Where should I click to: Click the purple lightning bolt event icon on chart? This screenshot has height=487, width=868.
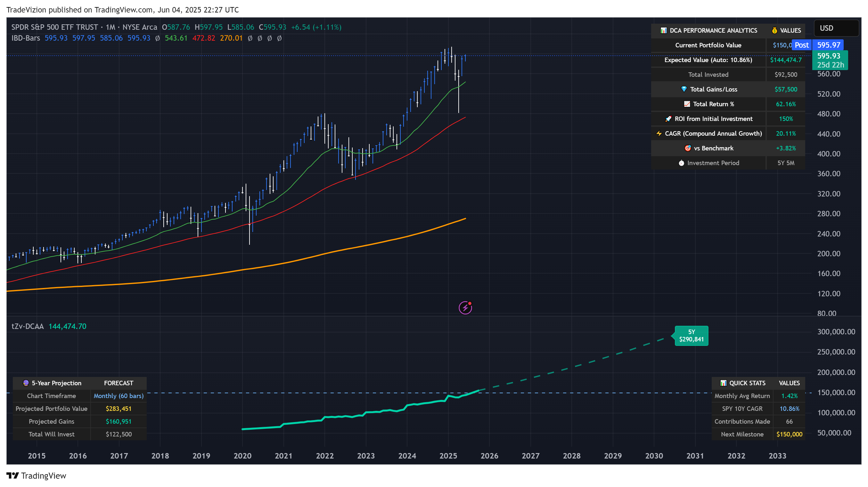(465, 307)
